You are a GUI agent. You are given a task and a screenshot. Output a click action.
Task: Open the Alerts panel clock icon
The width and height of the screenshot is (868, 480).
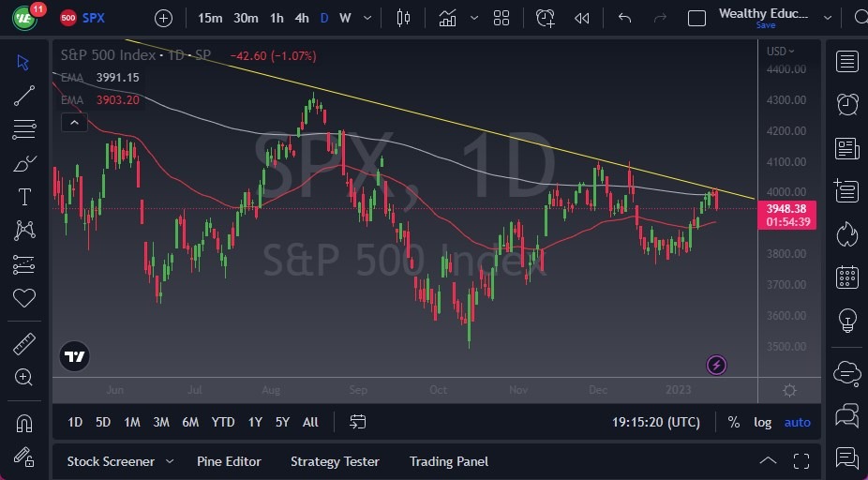pyautogui.click(x=847, y=104)
